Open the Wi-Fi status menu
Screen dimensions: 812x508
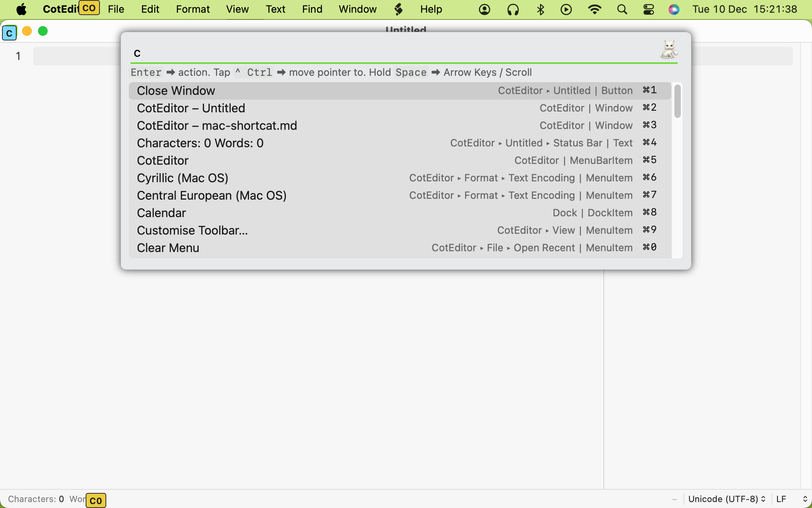tap(594, 9)
